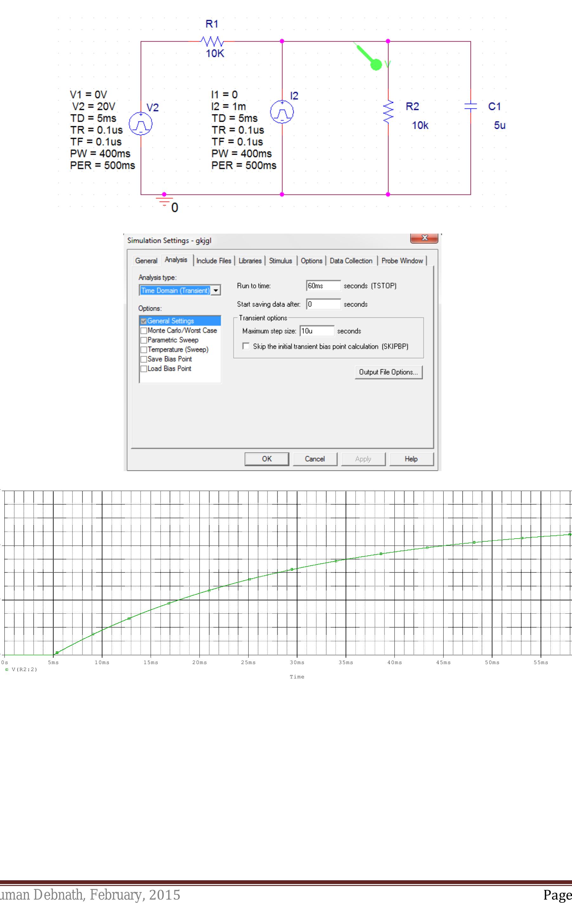Open the Include Files tab
Screen dimensions: 572x924
click(x=214, y=261)
